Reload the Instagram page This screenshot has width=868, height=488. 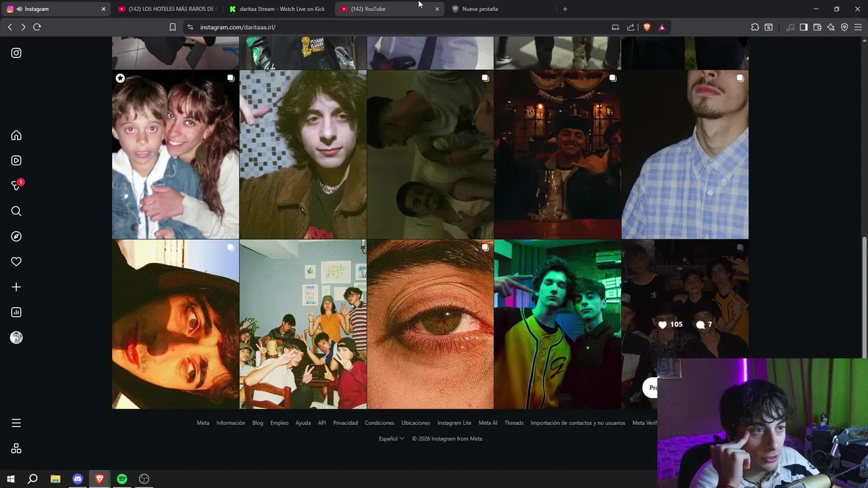37,27
